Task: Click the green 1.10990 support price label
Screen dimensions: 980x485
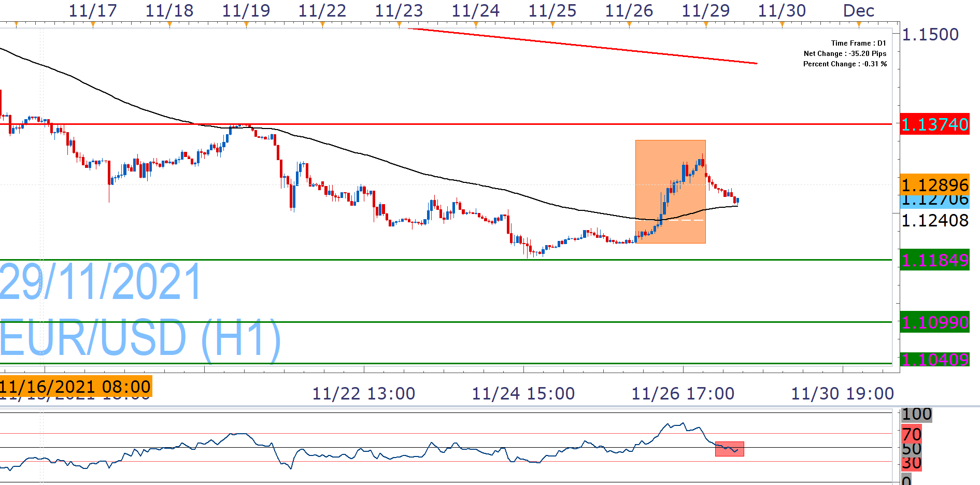Action: click(x=934, y=322)
